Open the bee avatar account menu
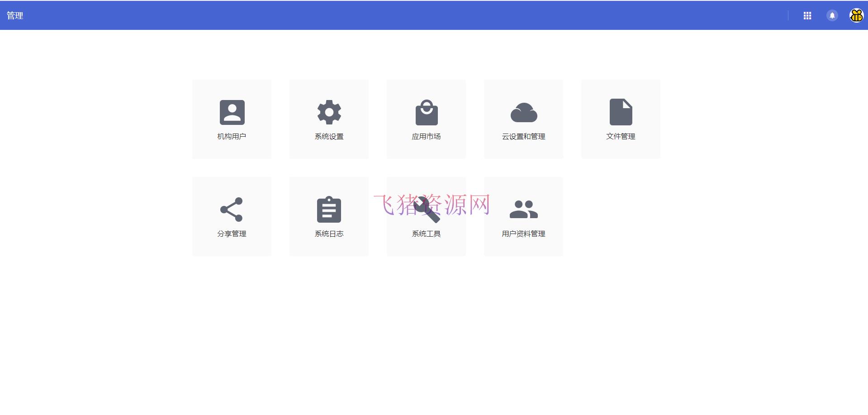The image size is (868, 415). tap(856, 15)
